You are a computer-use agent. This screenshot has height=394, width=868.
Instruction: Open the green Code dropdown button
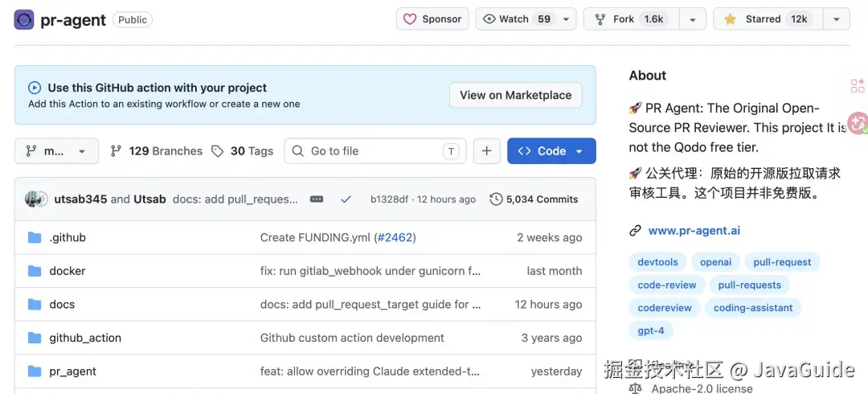click(551, 150)
